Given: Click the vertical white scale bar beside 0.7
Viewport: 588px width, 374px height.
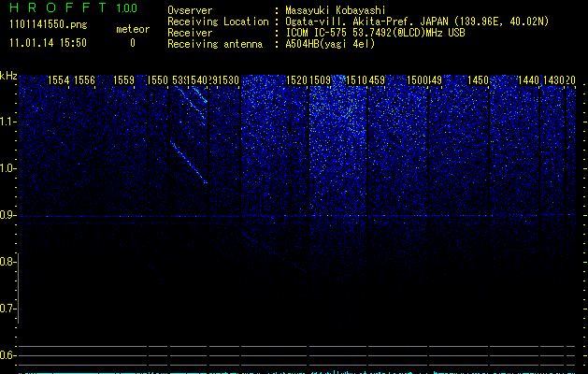Looking at the screenshot, I should tap(19, 288).
